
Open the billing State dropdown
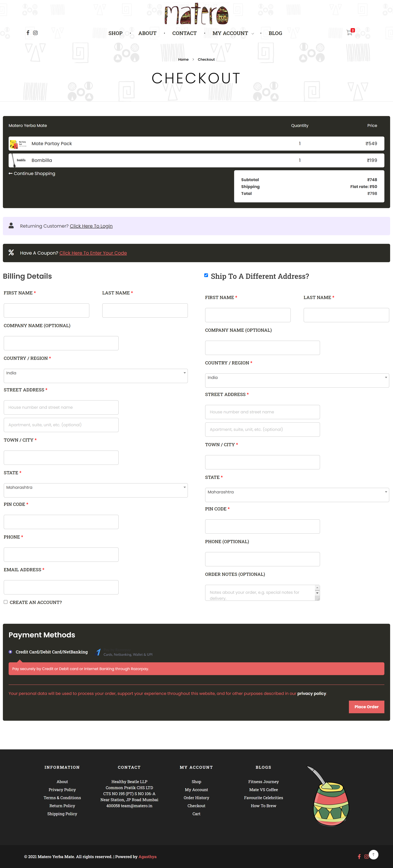click(x=96, y=490)
